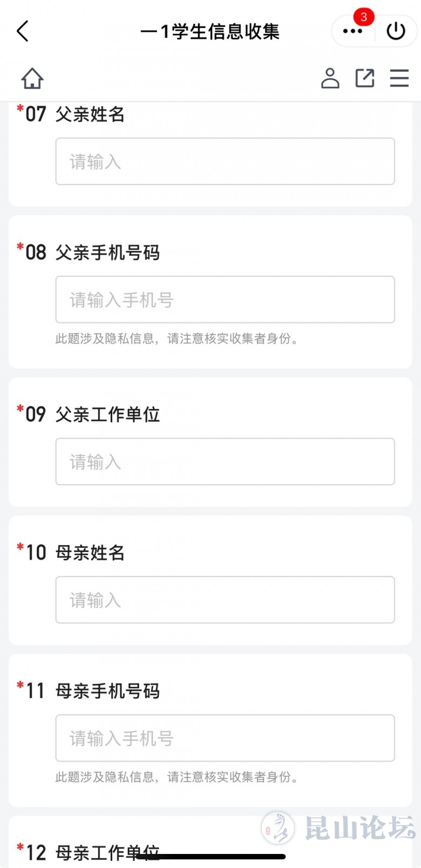Open the three-dot more options menu

point(352,31)
